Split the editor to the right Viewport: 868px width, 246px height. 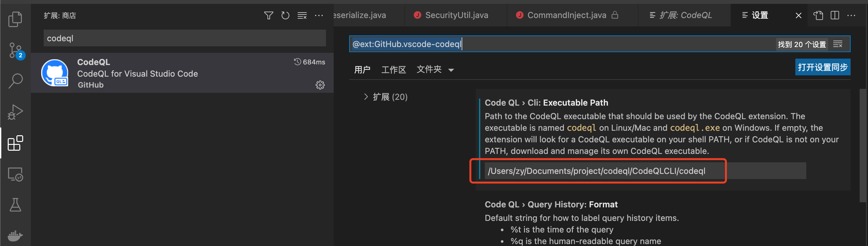(x=835, y=15)
